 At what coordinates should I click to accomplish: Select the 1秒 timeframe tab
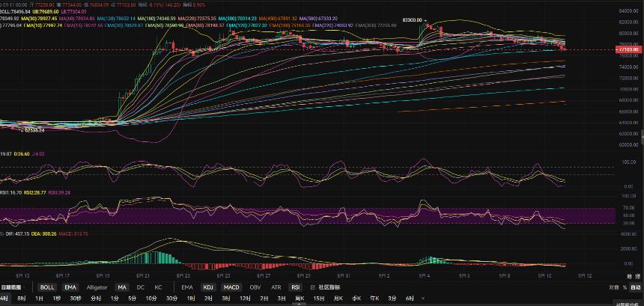point(57,299)
